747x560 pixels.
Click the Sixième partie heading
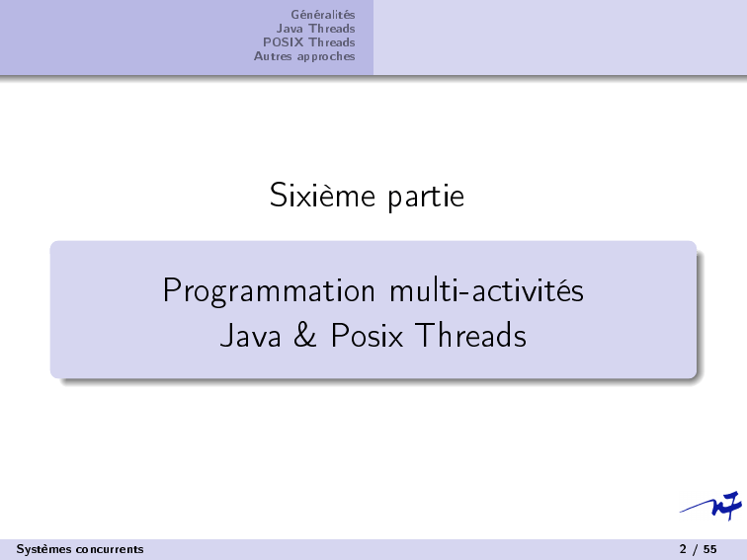click(367, 197)
